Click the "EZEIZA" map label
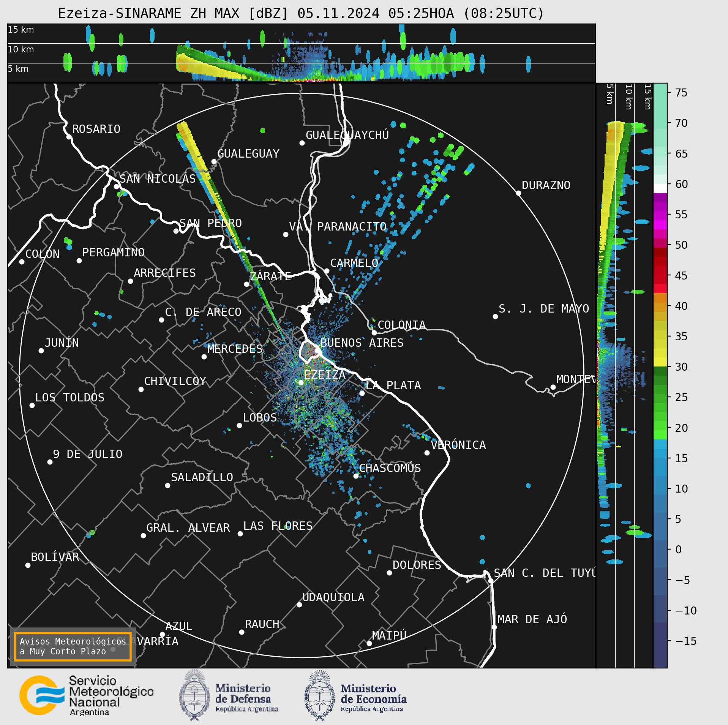Screen dimensions: 728x725 325,374
